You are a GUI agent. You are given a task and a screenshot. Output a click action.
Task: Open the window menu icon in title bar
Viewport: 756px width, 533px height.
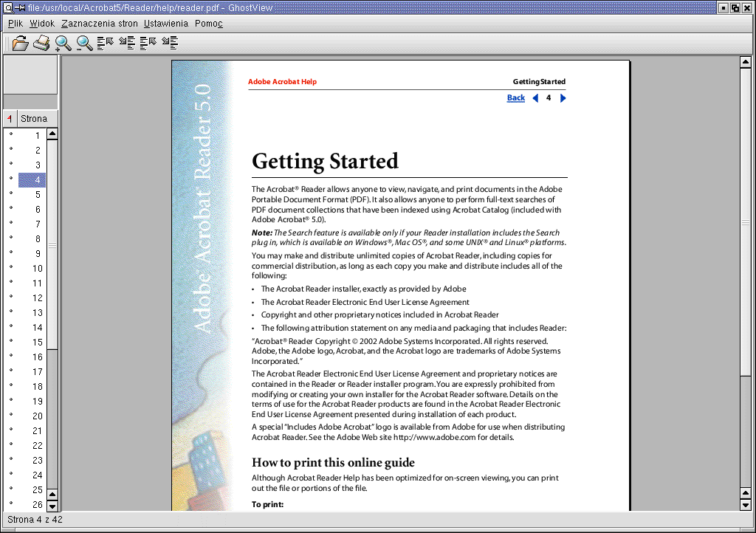(7, 7)
